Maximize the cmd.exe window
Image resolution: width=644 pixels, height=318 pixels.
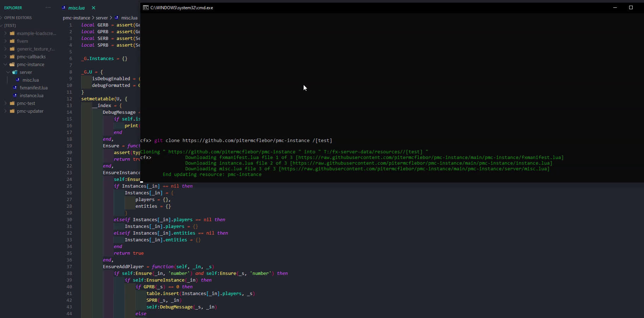point(631,7)
